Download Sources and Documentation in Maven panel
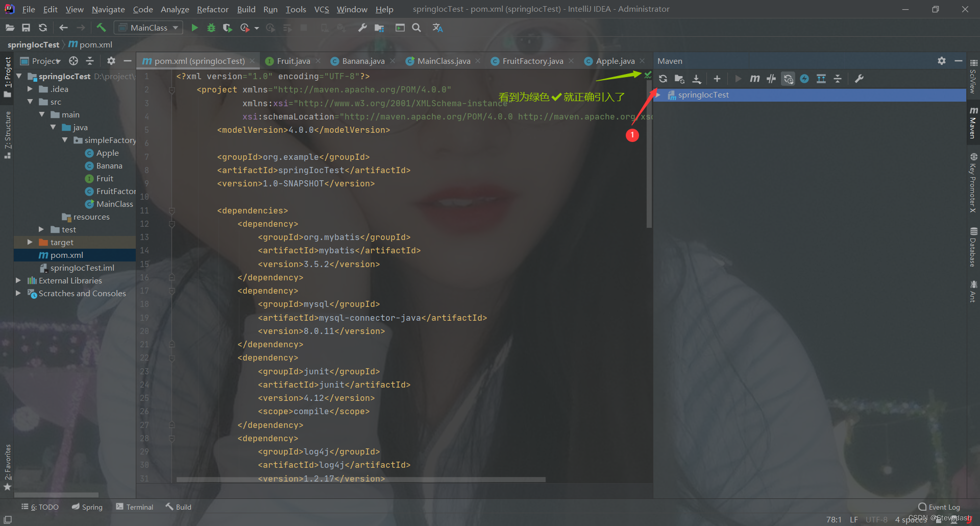The height and width of the screenshot is (526, 980). (x=696, y=79)
